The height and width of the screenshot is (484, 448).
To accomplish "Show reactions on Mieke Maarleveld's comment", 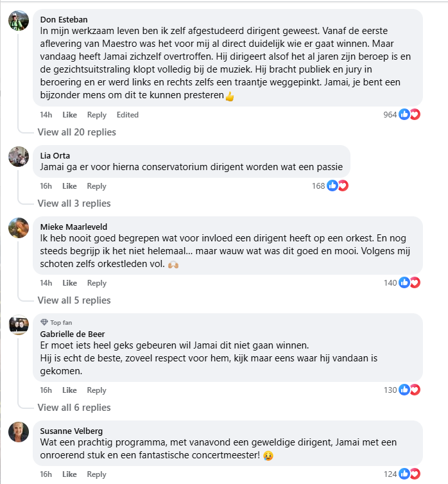I will (409, 283).
